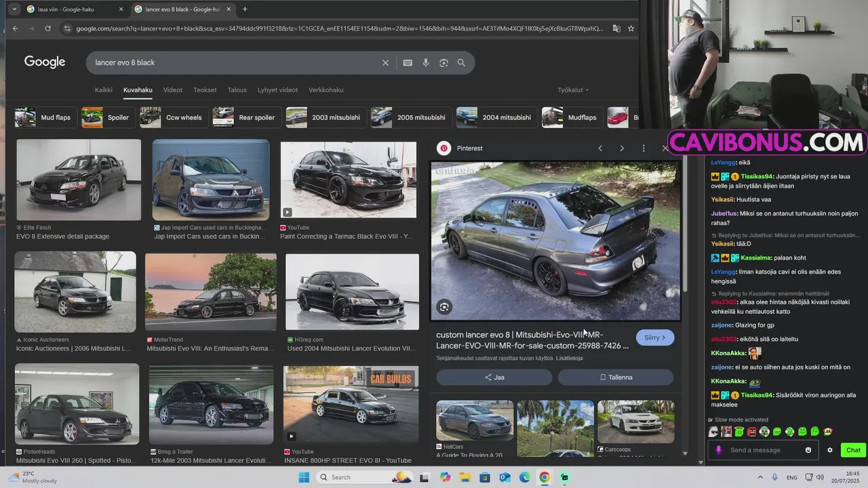Viewport: 868px width, 488px height.
Task: Click the Windows taskbar Search box
Action: point(366,477)
